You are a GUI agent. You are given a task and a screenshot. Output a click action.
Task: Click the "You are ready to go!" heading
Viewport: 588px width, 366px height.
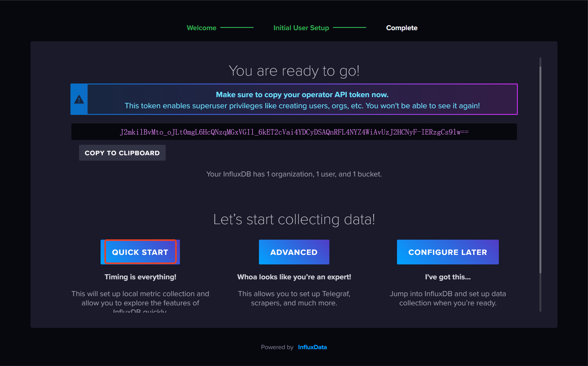click(294, 70)
